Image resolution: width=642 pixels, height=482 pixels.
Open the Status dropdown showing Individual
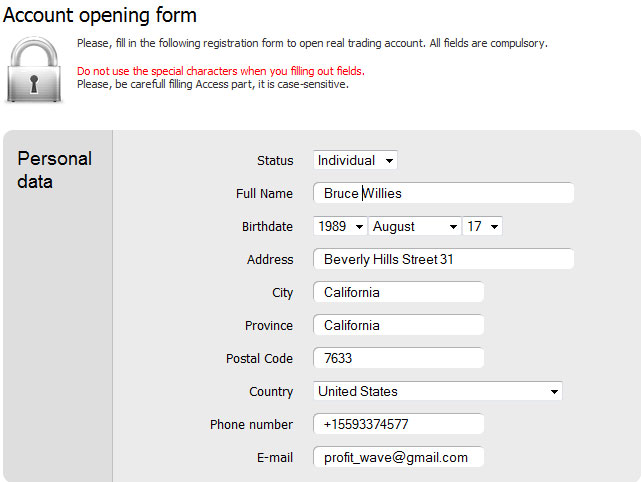coord(355,160)
